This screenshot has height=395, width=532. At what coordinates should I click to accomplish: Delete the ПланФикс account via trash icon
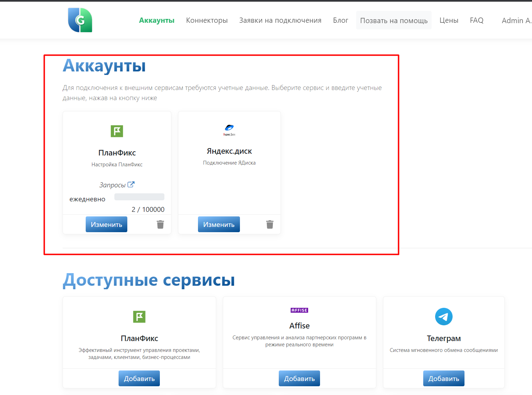[160, 224]
